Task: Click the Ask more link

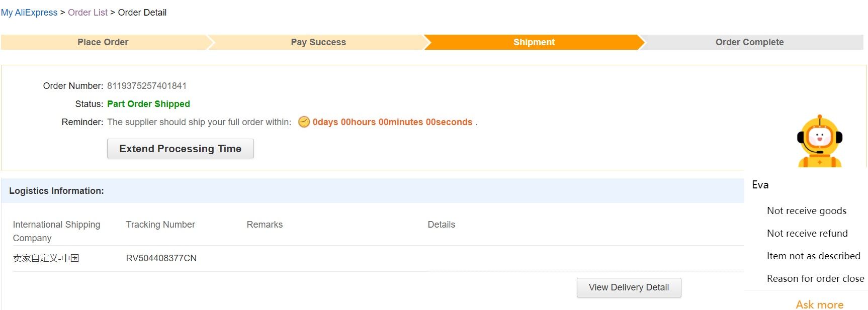Action: pyautogui.click(x=820, y=304)
